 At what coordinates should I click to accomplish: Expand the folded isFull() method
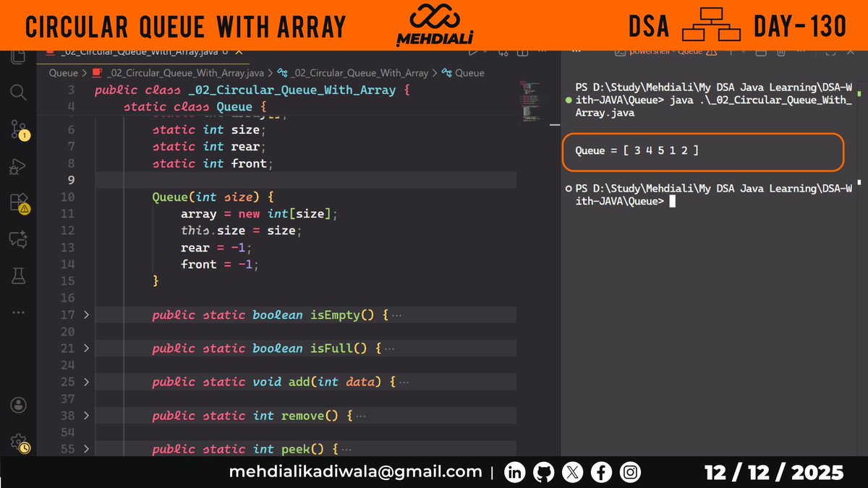click(86, 348)
